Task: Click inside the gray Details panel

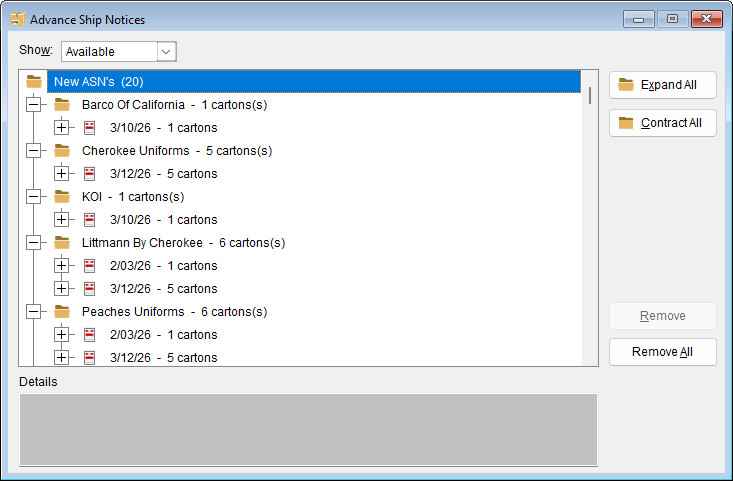Action: 308,429
